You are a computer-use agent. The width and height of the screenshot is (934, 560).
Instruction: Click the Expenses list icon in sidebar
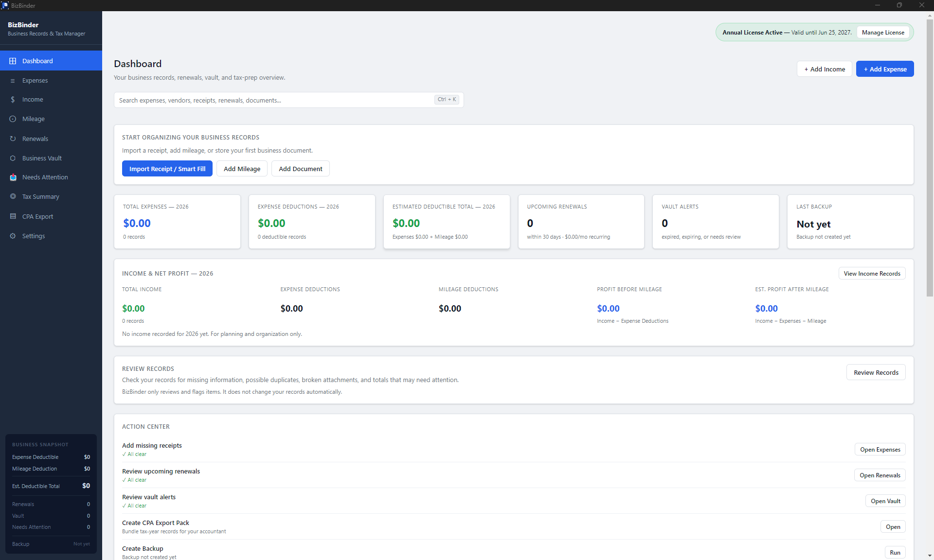coord(13,81)
